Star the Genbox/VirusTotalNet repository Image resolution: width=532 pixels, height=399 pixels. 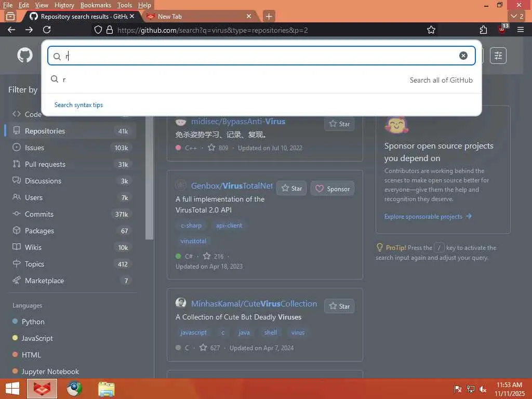291,188
